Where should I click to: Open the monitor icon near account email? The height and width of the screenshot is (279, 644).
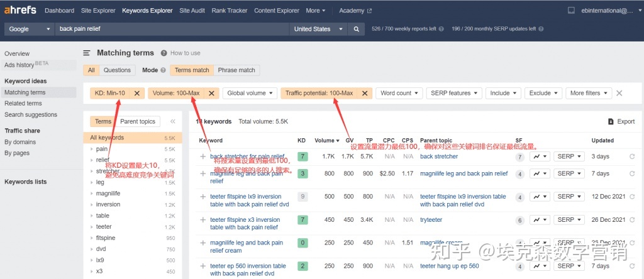click(x=571, y=11)
